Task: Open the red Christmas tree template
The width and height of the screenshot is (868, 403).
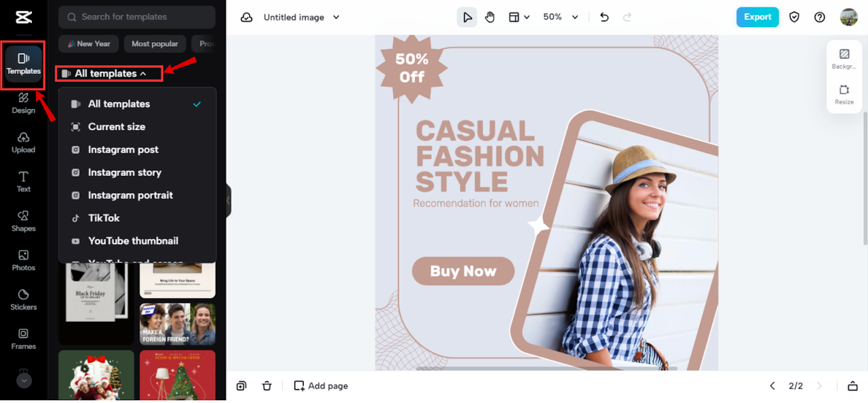Action: (x=178, y=375)
